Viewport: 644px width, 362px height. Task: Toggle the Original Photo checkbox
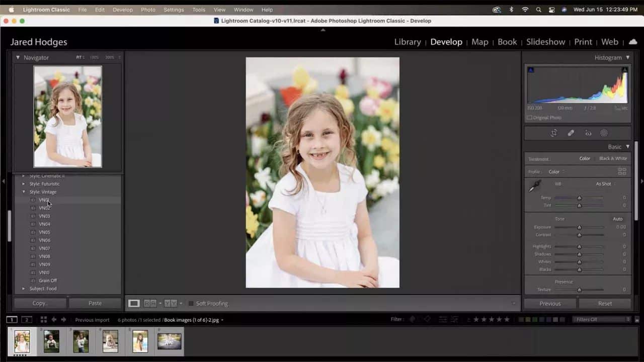[530, 117]
